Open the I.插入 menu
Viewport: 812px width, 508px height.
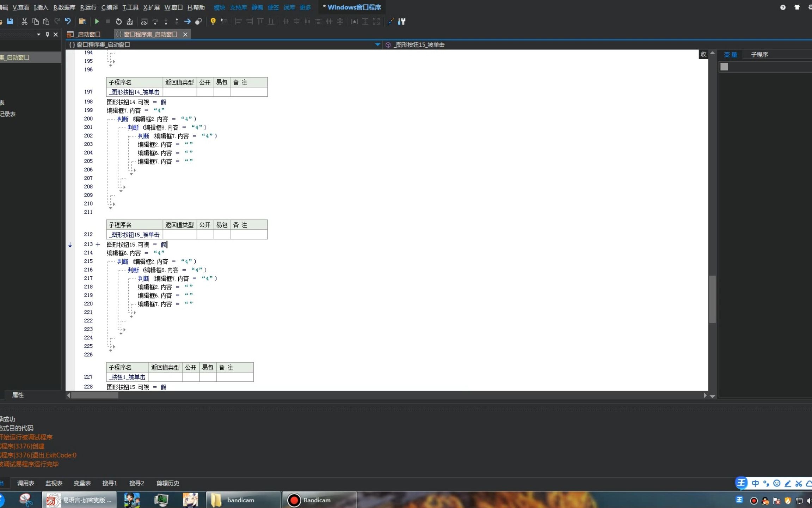tap(41, 7)
